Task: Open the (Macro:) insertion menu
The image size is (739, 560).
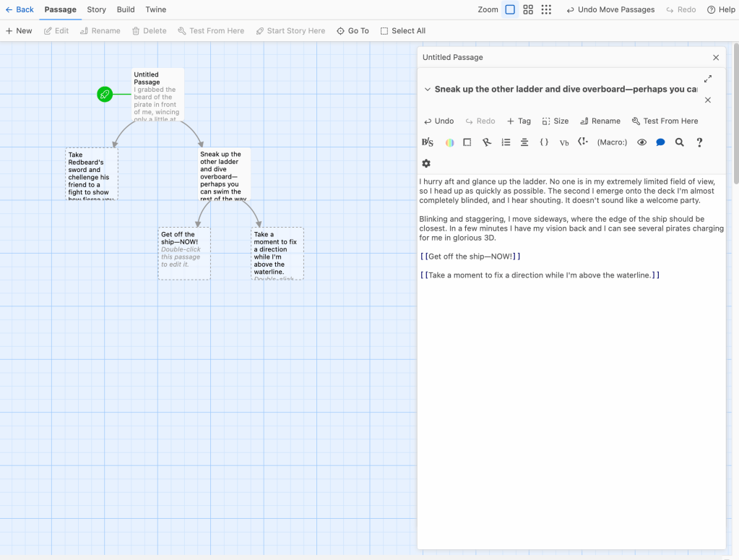Action: 612,142
